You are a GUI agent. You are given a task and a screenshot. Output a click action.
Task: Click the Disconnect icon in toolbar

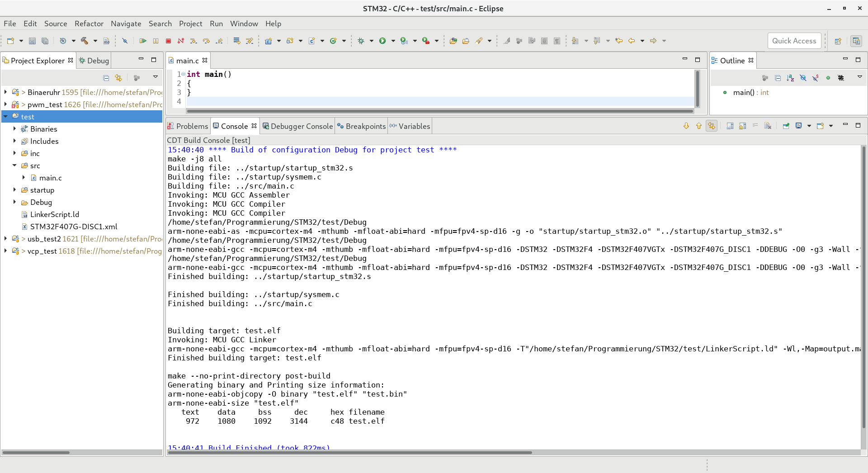(x=181, y=41)
